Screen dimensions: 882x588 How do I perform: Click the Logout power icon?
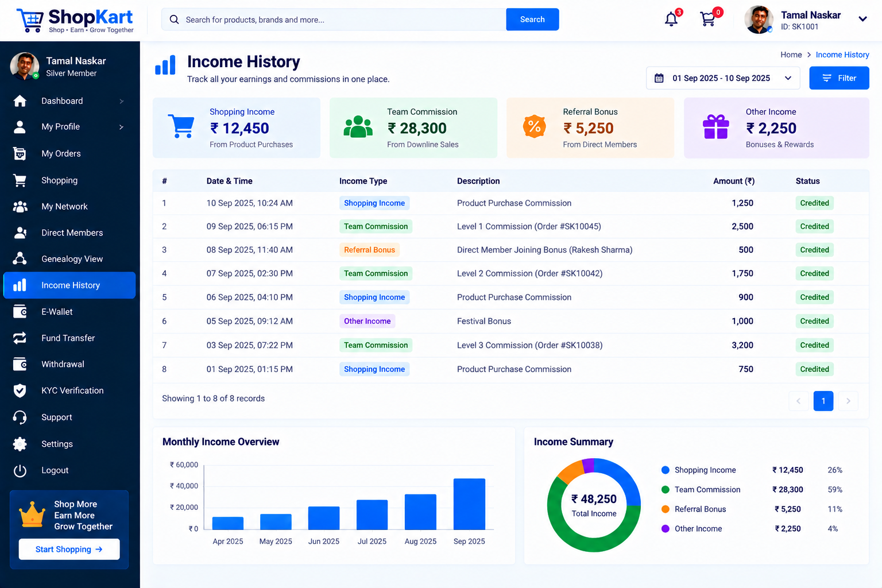coord(20,470)
